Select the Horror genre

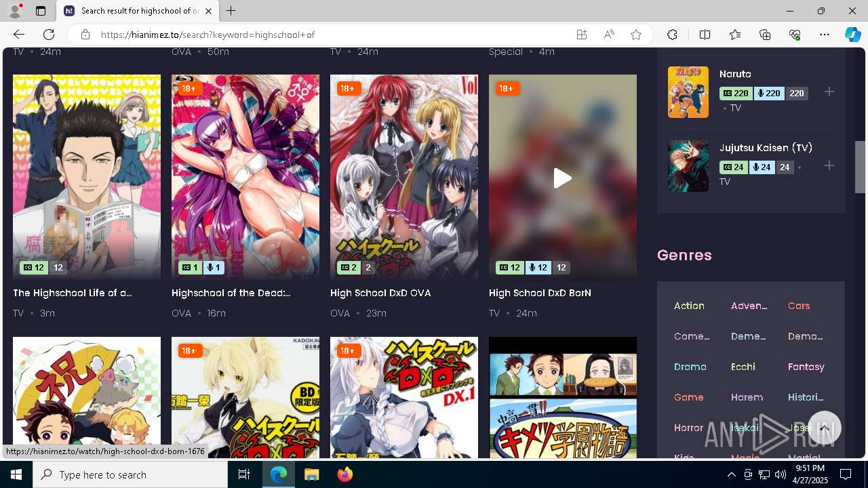pos(689,428)
